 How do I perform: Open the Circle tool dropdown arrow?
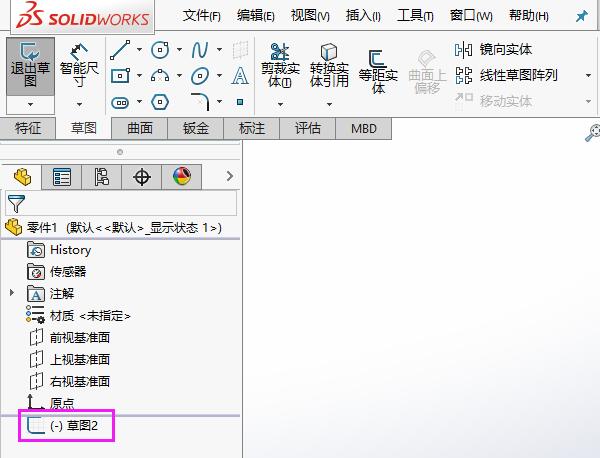pos(179,49)
